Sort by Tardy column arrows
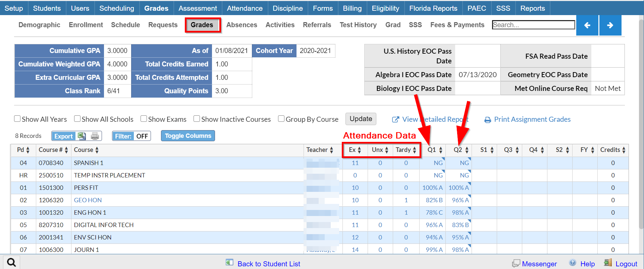644x269 pixels. 415,150
